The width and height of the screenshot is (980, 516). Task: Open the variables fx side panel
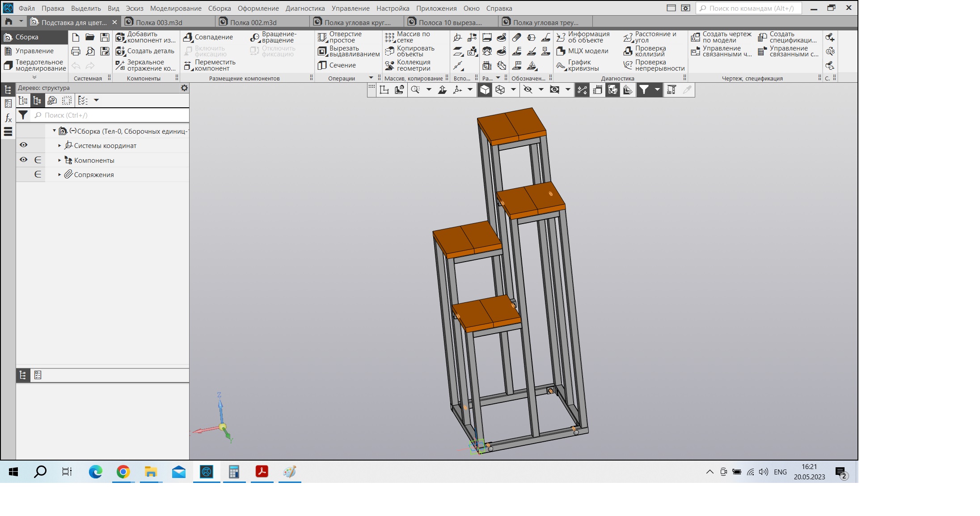coord(8,118)
